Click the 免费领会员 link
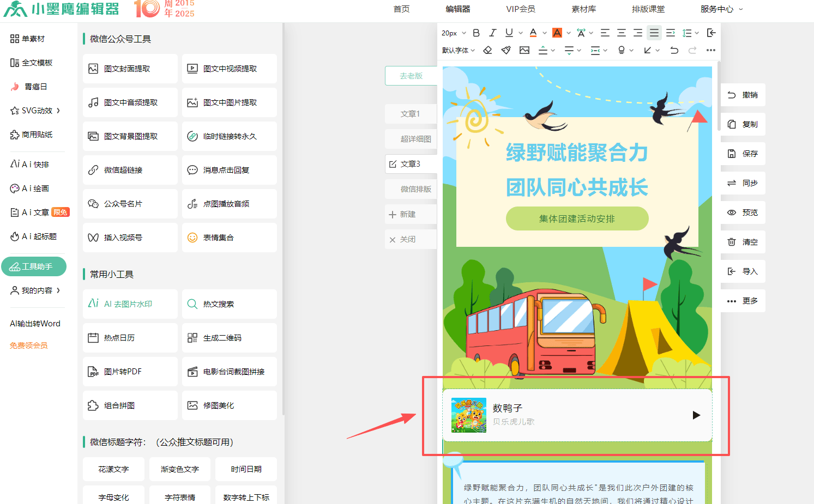 click(29, 345)
